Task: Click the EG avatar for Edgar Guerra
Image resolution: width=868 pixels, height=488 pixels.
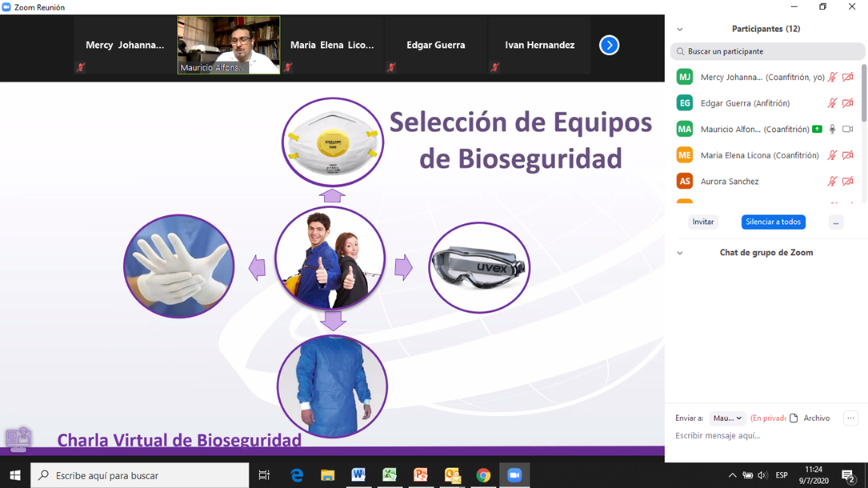Action: point(685,103)
